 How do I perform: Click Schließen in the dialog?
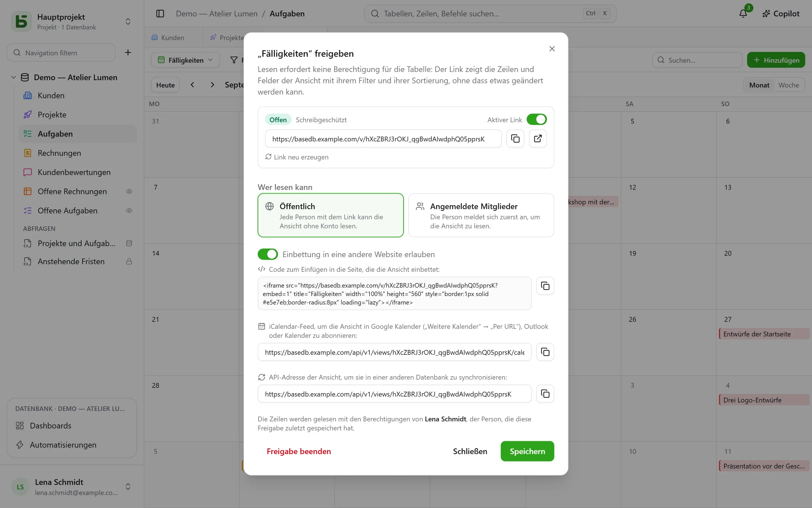470,451
